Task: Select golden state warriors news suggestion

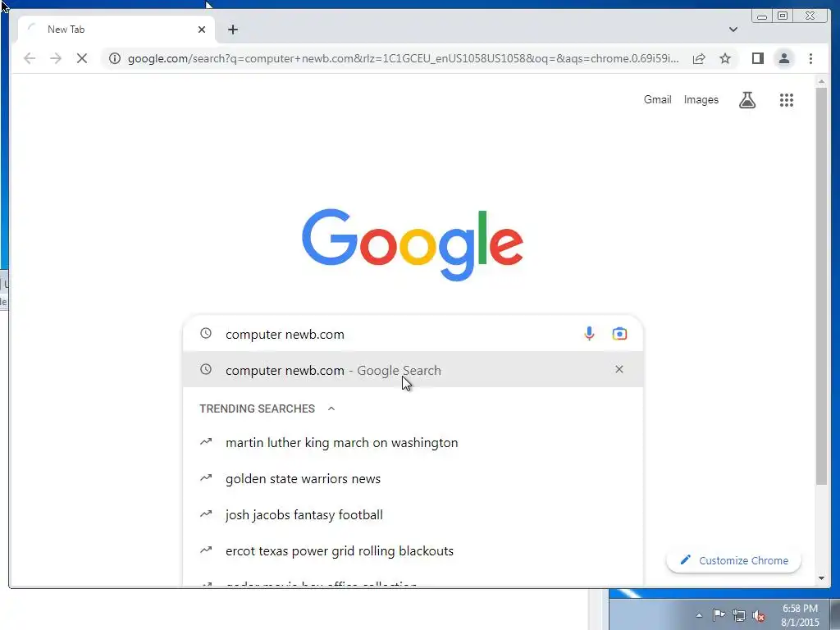Action: pos(303,478)
